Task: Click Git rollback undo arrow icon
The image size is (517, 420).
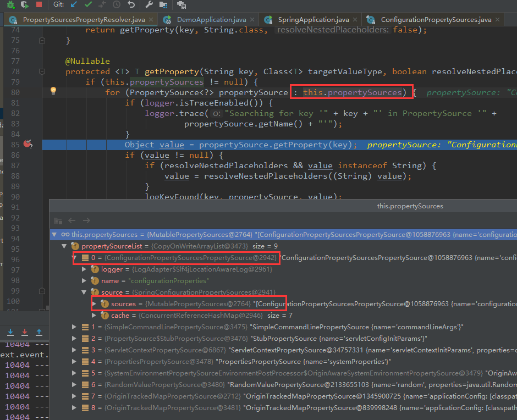Action: [131, 4]
